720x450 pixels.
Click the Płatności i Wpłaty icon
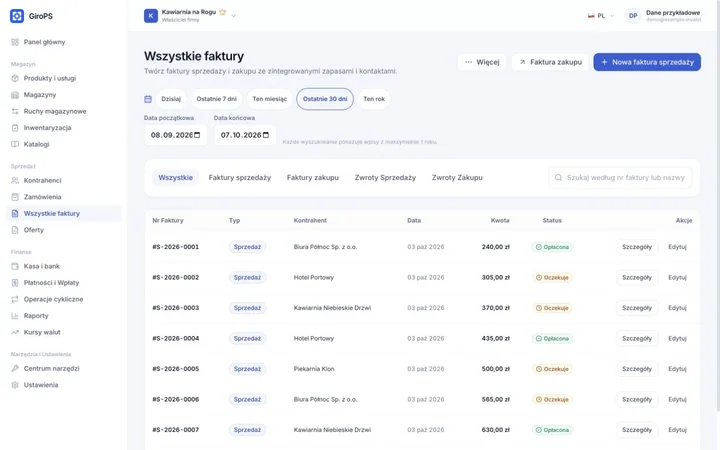pos(15,283)
